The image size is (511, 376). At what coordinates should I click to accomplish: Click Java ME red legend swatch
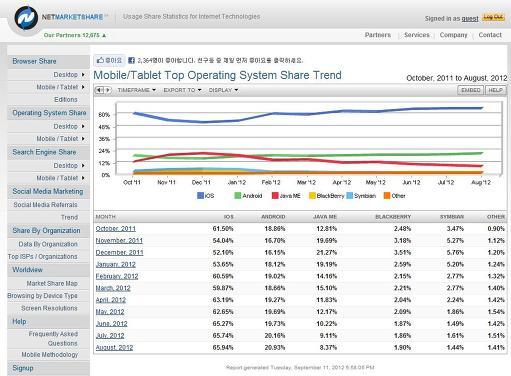click(x=275, y=196)
